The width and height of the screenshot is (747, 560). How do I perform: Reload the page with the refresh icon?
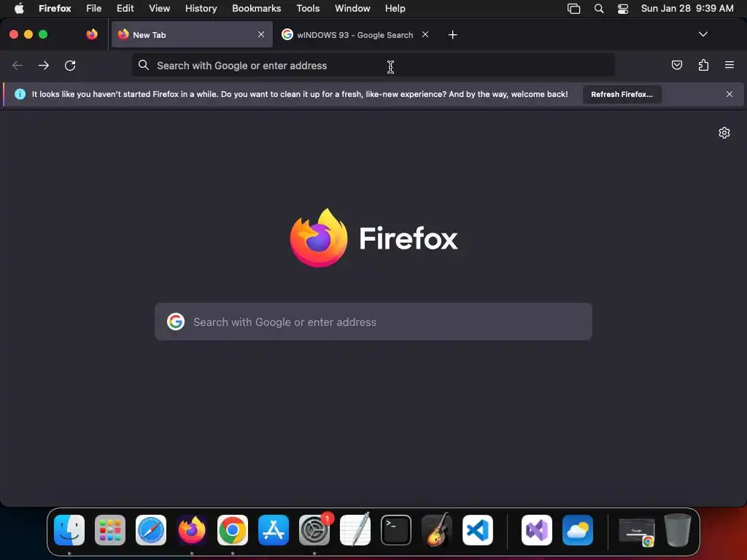[70, 65]
